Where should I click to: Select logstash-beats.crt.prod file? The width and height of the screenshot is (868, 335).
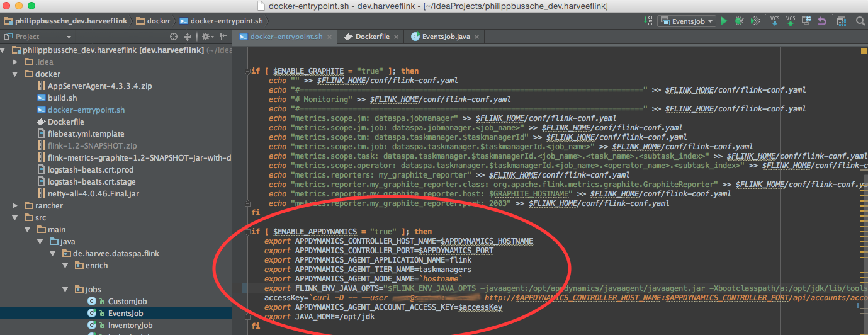[85, 169]
